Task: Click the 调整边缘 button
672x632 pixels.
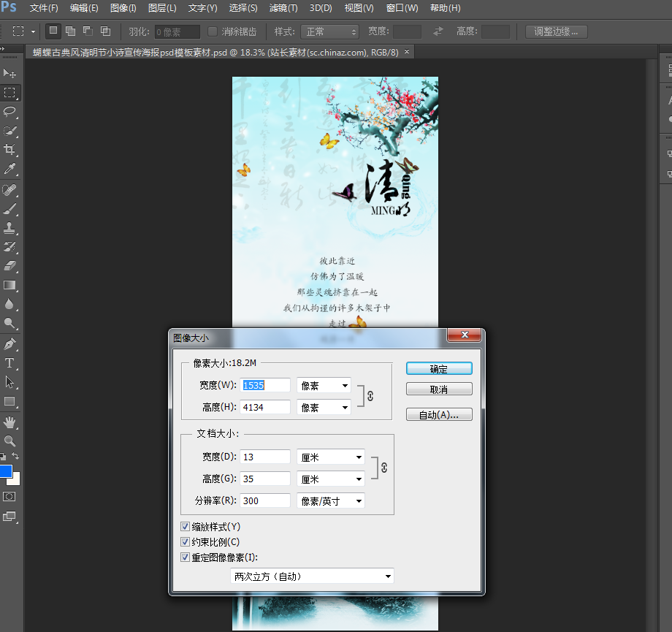Action: [556, 31]
